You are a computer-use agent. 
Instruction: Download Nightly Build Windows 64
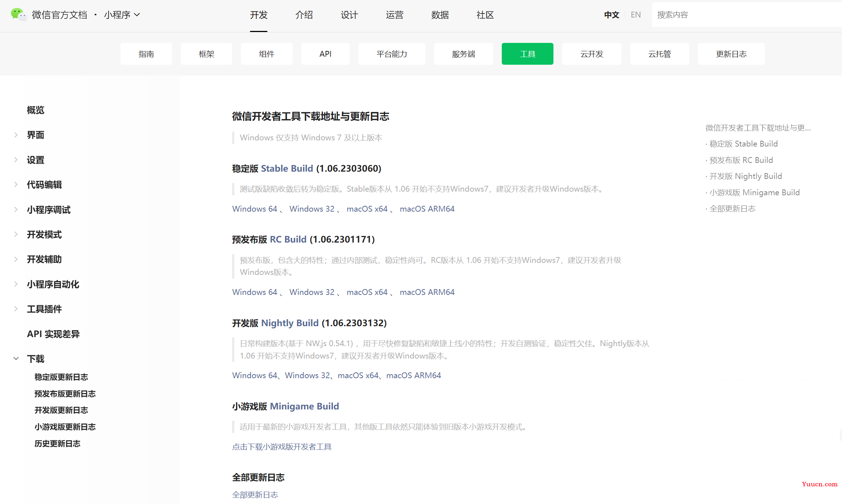(255, 375)
